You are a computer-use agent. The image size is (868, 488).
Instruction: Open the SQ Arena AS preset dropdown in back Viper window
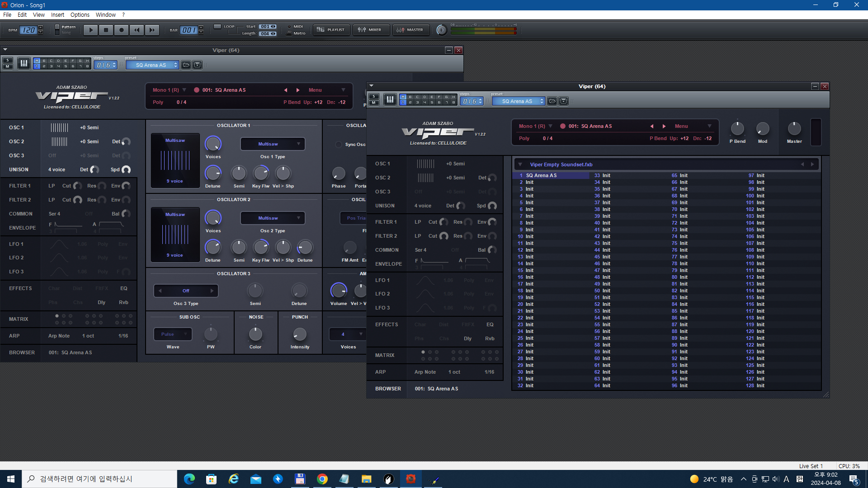[152, 65]
